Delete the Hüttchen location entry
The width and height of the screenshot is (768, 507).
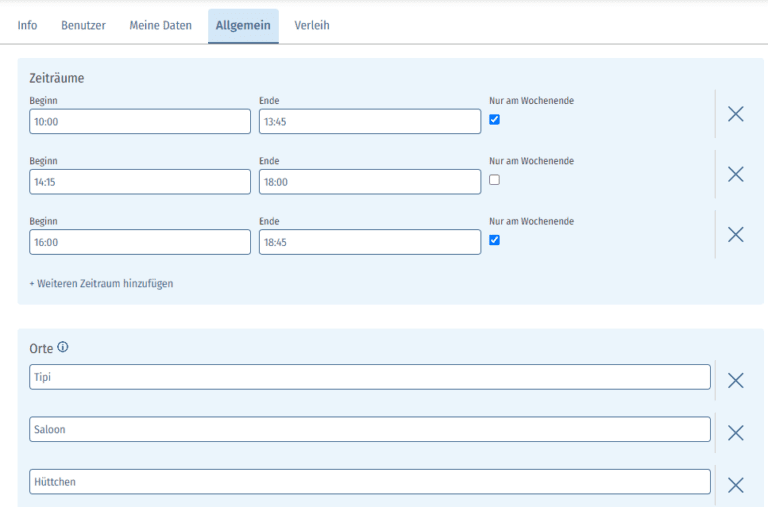[735, 485]
